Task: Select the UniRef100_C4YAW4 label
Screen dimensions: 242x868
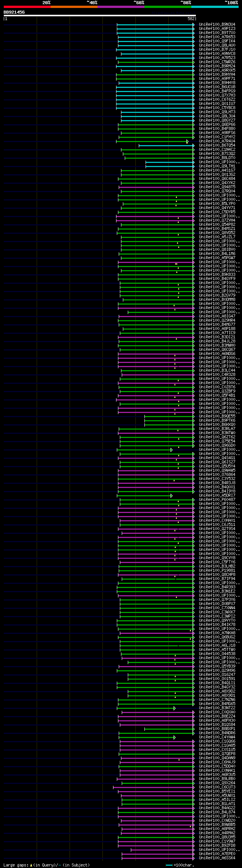Action: 217,737
